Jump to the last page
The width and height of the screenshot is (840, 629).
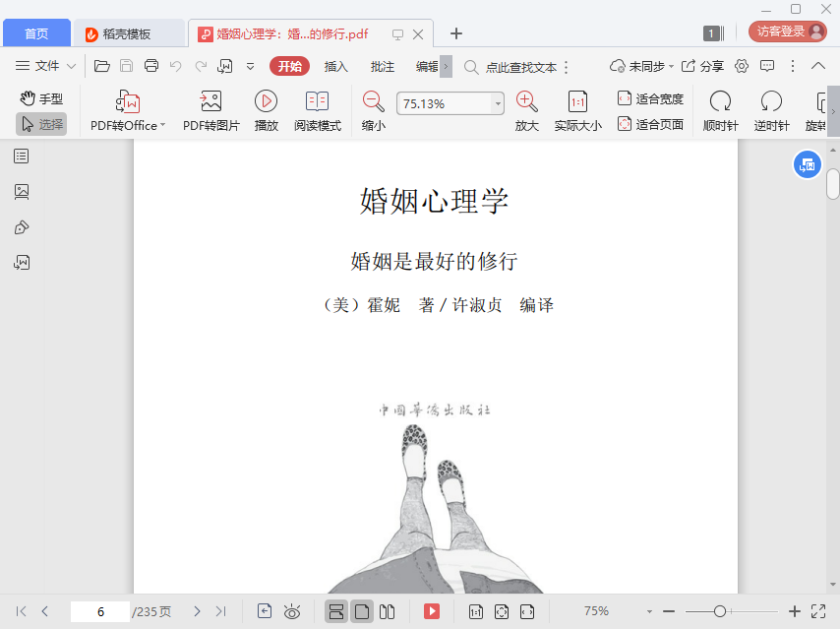pyautogui.click(x=220, y=611)
